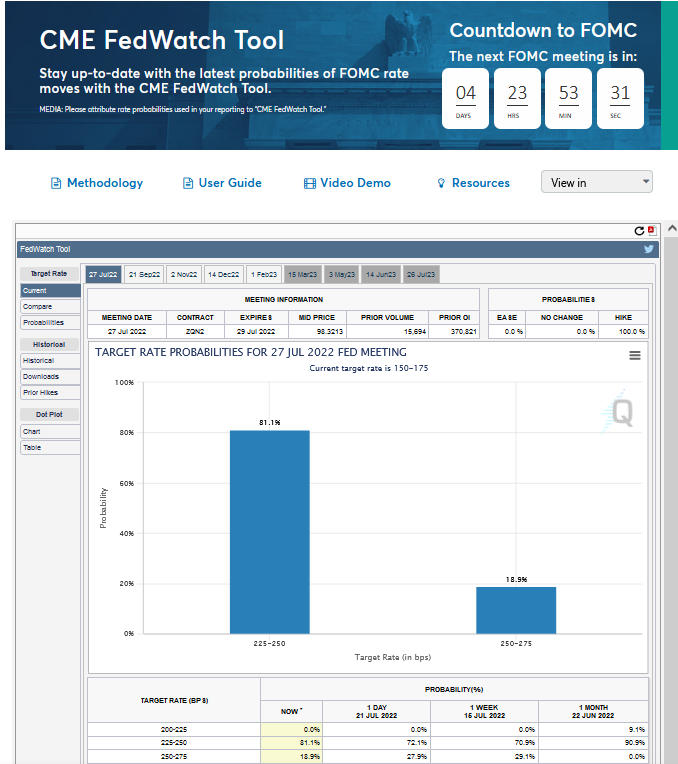Select the 14 Jun23 meeting tab
The width and height of the screenshot is (678, 764).
pos(381,274)
